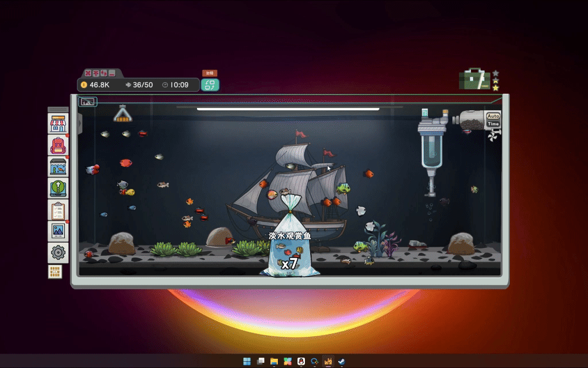
Task: Select the fourth red tab icon above the stats bar
Action: [x=112, y=73]
